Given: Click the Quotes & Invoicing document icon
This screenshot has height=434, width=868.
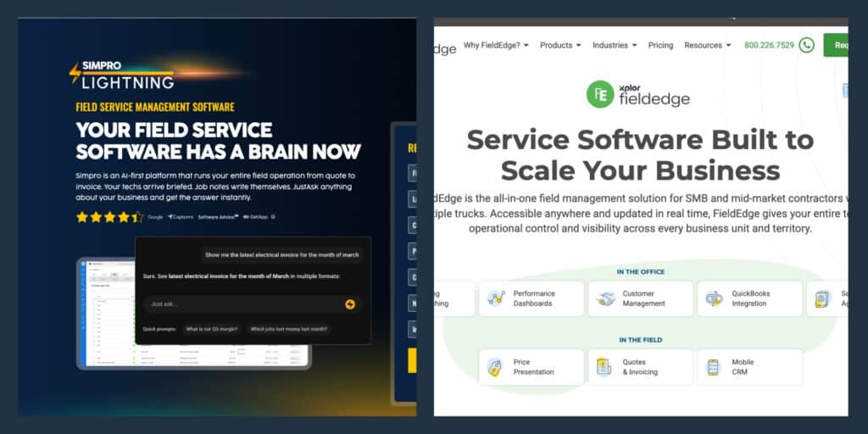Looking at the screenshot, I should click(x=604, y=367).
